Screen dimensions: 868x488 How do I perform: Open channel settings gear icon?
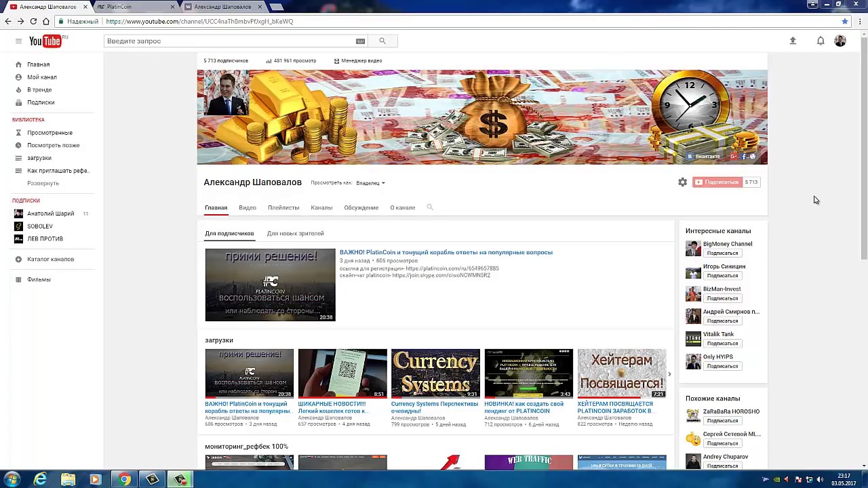(683, 182)
